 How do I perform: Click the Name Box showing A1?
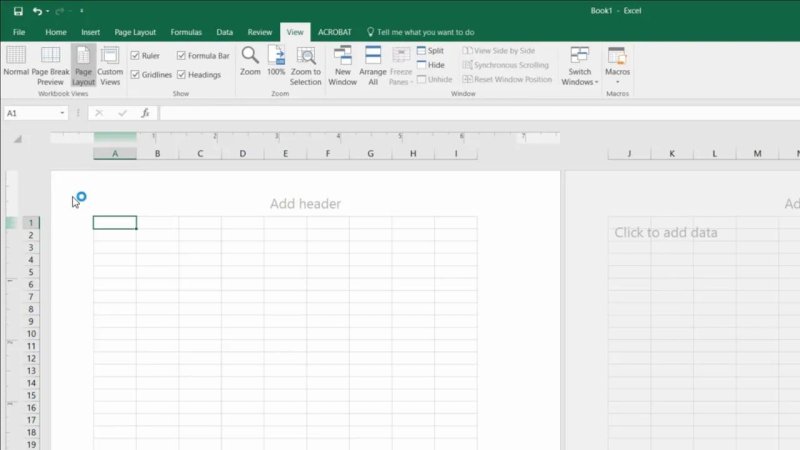(31, 113)
